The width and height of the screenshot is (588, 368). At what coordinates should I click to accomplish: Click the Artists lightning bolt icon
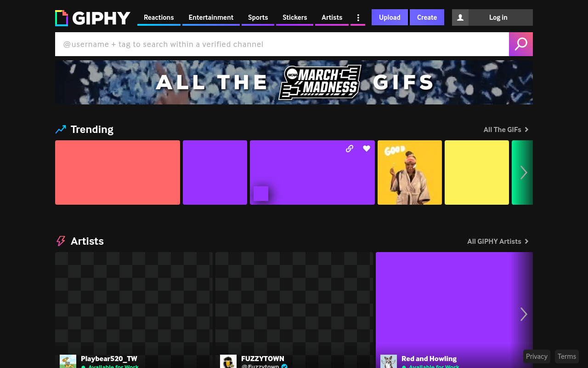tap(61, 241)
